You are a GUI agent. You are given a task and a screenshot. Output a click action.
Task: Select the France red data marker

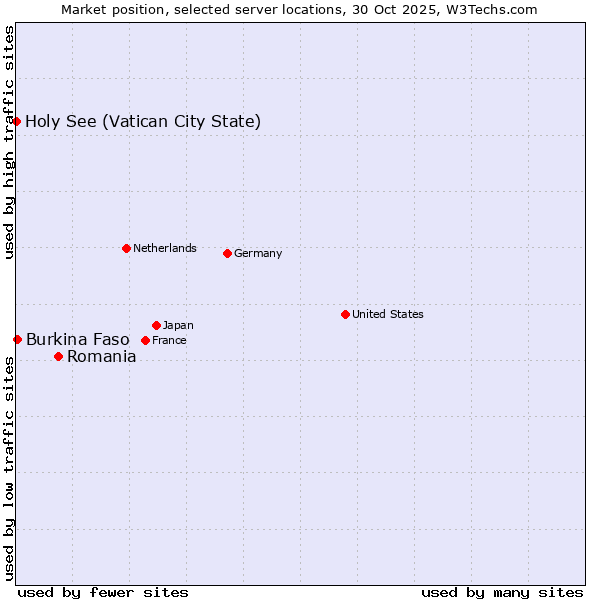click(145, 340)
